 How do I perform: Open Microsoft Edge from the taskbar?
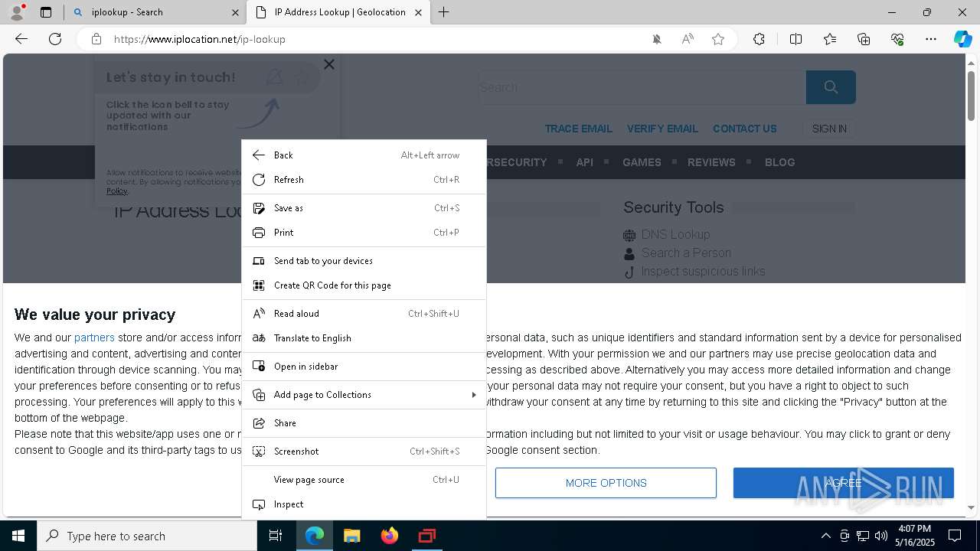[x=315, y=536]
